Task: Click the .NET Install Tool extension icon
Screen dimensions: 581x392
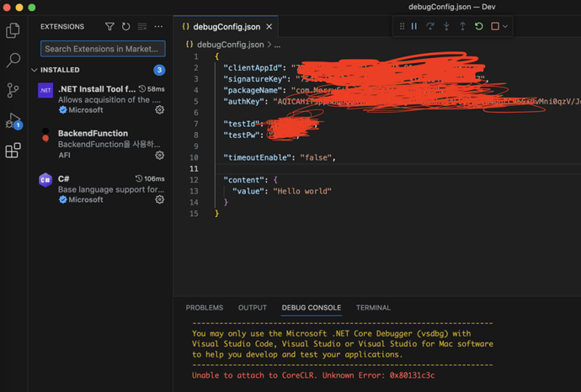Action: pyautogui.click(x=45, y=90)
